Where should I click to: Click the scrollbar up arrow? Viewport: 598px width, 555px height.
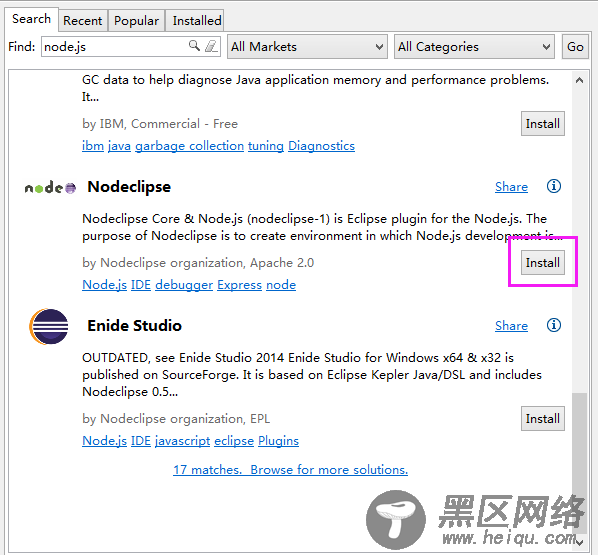[x=579, y=80]
